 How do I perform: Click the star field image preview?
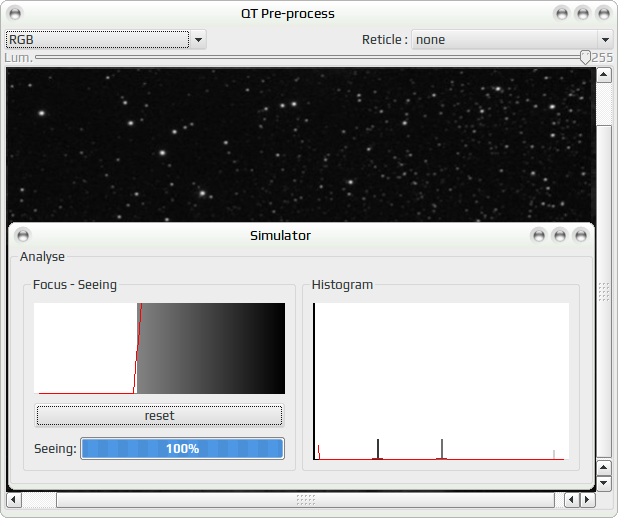(x=300, y=144)
